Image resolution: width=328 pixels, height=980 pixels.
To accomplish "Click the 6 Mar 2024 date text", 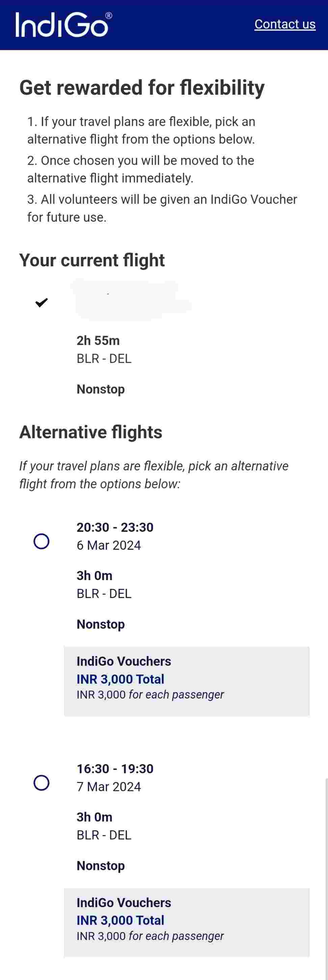I will coord(109,545).
